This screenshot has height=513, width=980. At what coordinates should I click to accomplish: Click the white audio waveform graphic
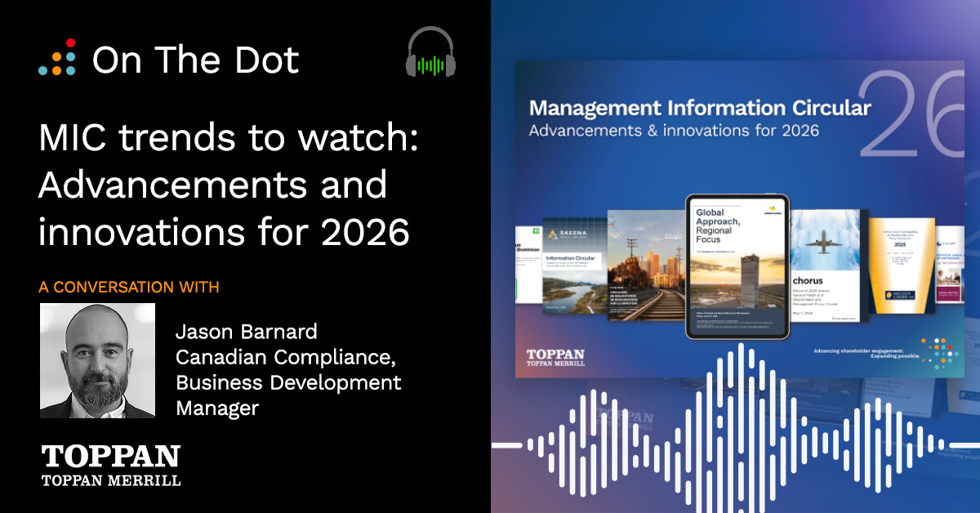pos(735,445)
